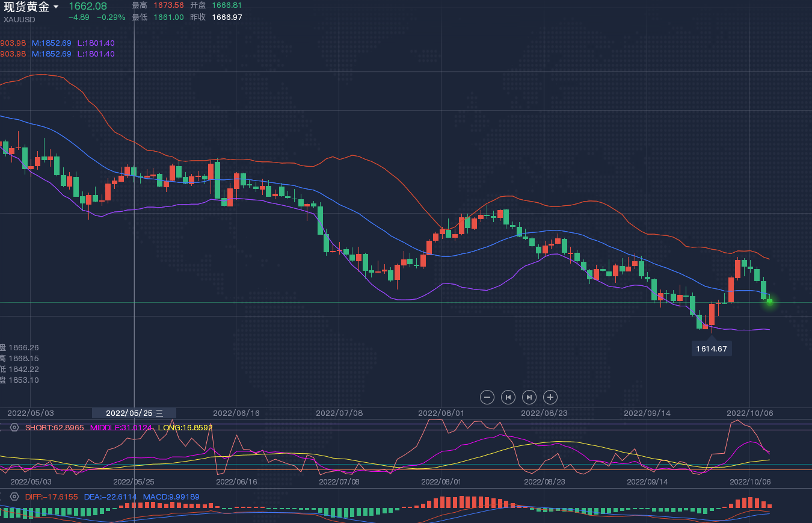This screenshot has height=523, width=812.
Task: Click the highlighted 2022/05/25 date marker
Action: (x=134, y=413)
